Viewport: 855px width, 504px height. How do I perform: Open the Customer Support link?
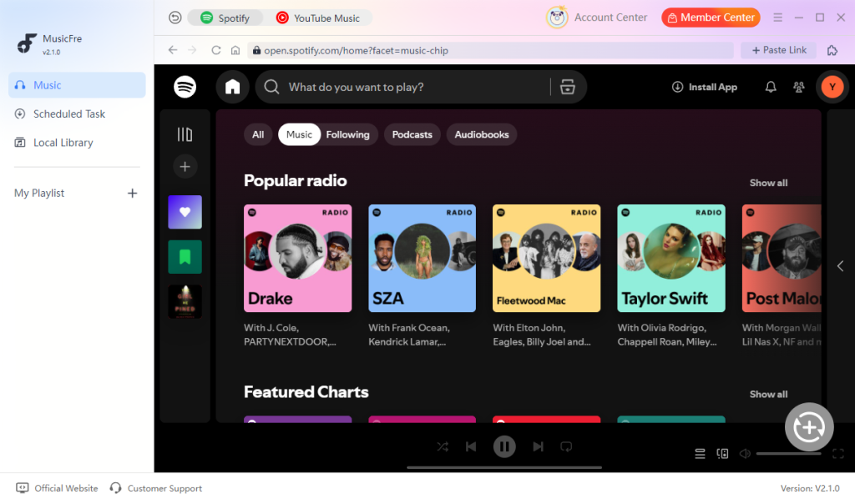156,488
